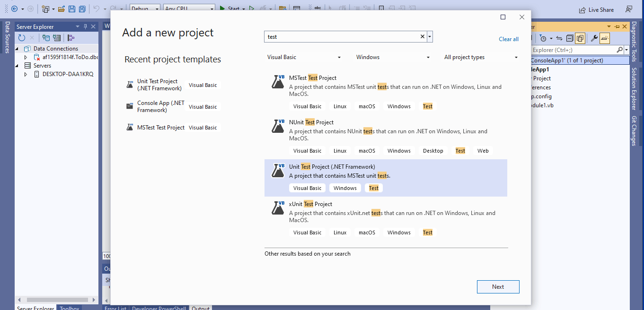Toggle Preview Selected Items in Solution Explorer

click(605, 38)
